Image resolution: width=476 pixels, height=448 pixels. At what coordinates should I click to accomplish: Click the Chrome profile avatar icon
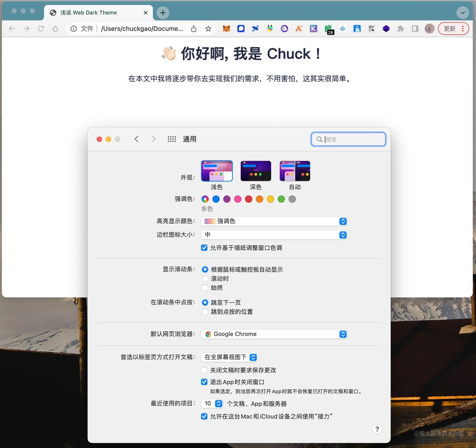point(429,29)
